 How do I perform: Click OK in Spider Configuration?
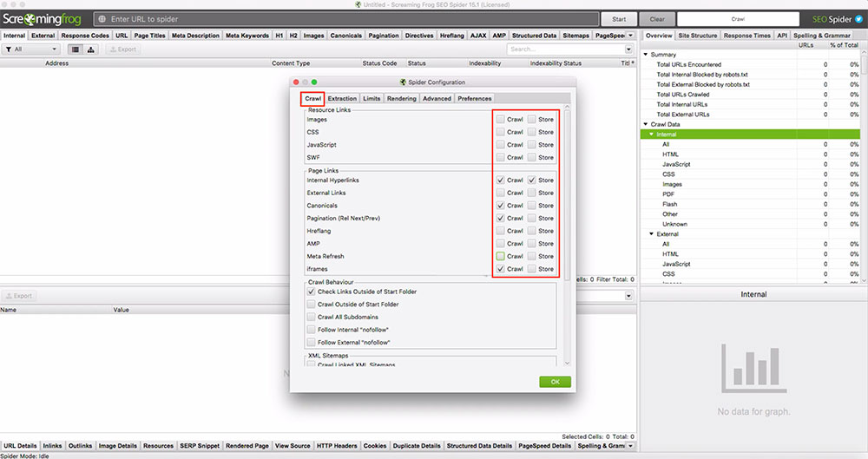tap(556, 382)
